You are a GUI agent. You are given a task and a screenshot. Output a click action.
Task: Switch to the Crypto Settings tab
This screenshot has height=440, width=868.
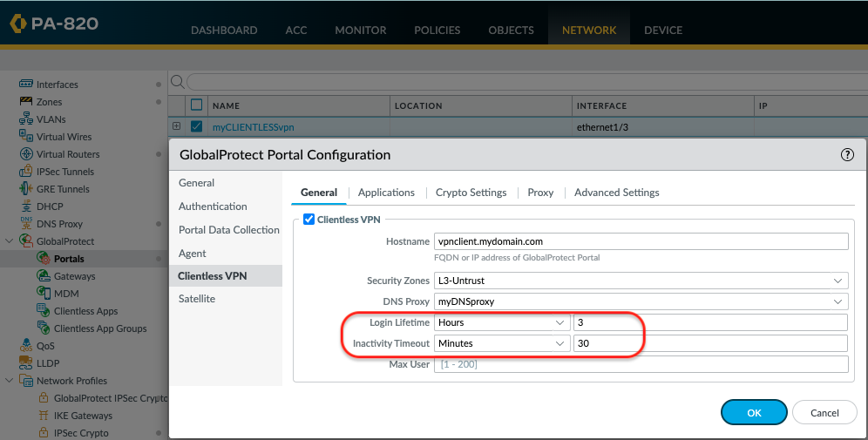click(471, 193)
